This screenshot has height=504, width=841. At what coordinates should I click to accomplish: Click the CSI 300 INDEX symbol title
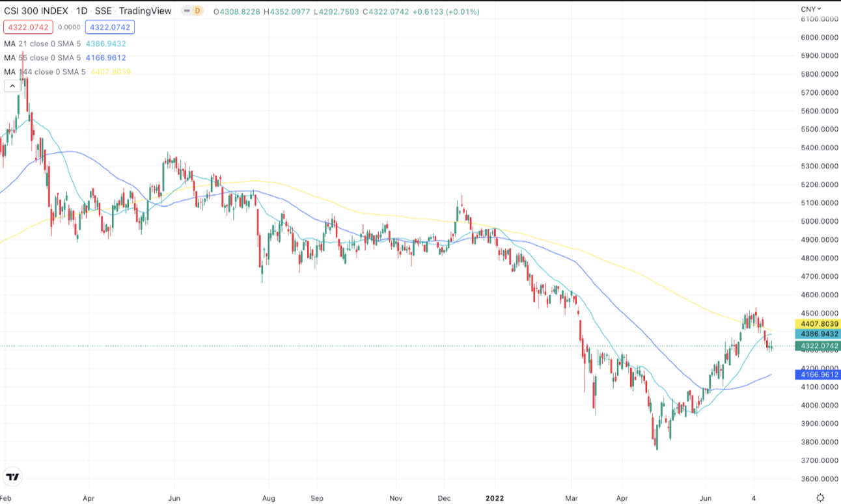click(36, 11)
